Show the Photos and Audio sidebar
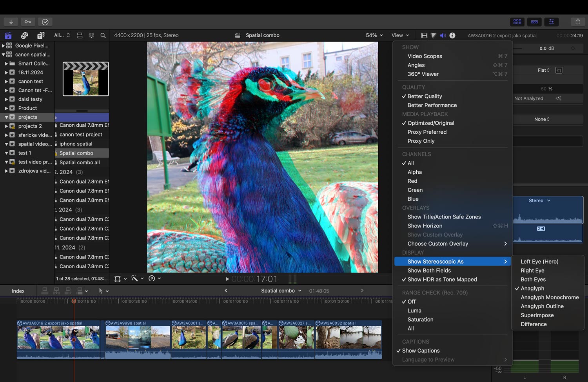This screenshot has width=588, height=382. [x=24, y=35]
